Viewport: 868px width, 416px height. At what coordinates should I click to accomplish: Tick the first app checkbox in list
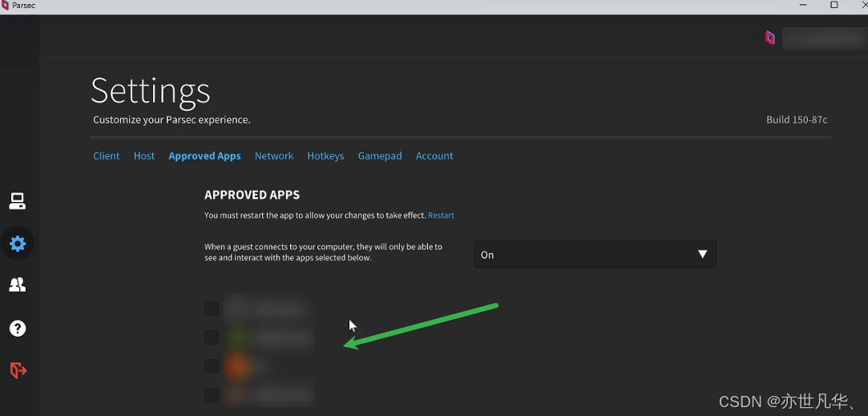tap(212, 309)
